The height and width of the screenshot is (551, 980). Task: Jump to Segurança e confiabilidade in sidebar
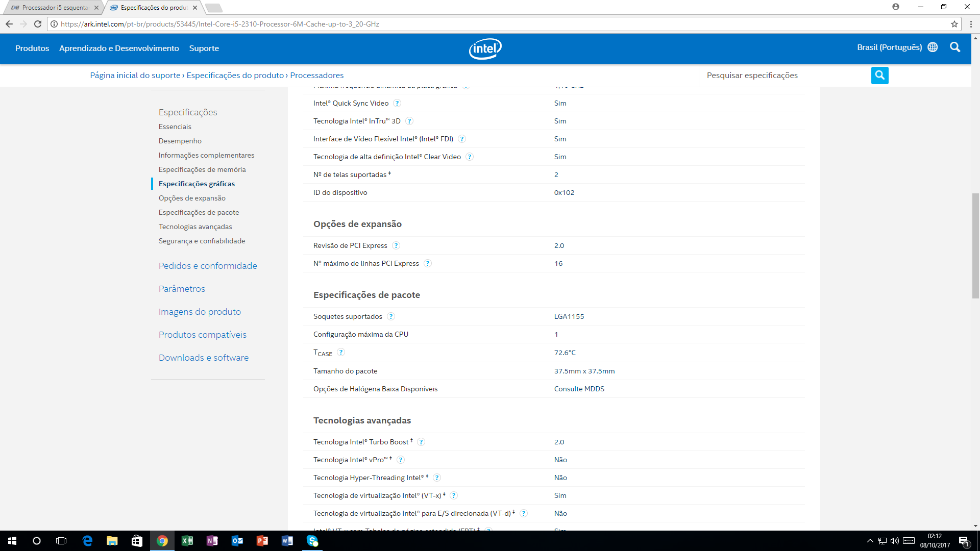[x=202, y=241]
